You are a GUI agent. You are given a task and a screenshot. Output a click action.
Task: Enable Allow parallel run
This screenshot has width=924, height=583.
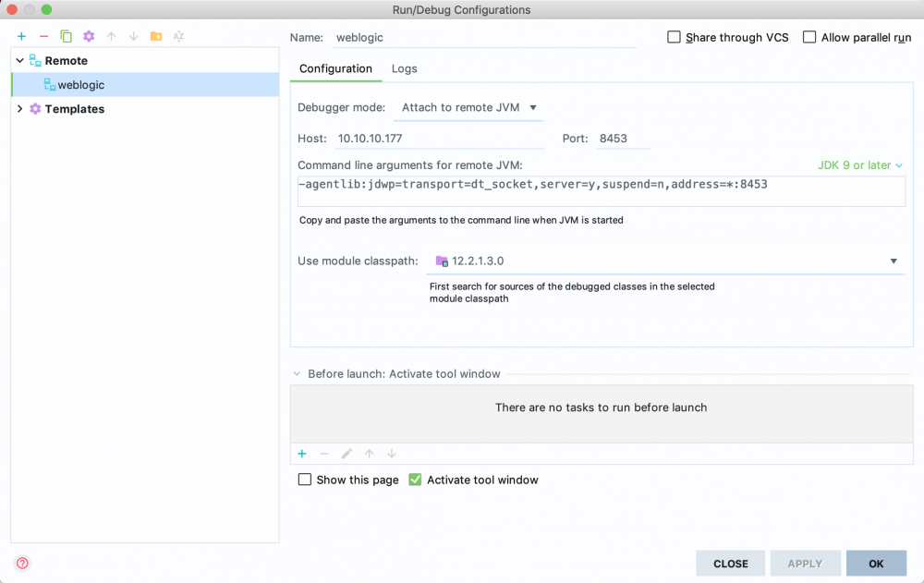810,37
